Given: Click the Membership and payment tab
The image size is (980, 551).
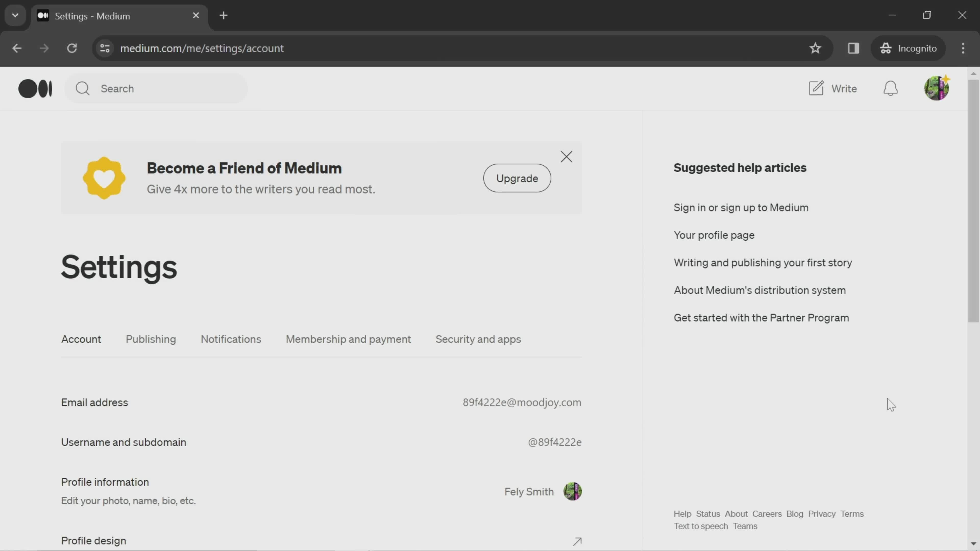Looking at the screenshot, I should click(349, 339).
